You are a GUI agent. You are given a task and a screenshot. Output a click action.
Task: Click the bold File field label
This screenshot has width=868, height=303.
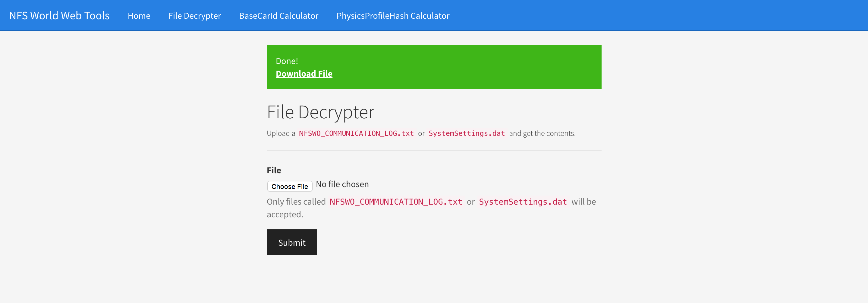[x=274, y=170]
